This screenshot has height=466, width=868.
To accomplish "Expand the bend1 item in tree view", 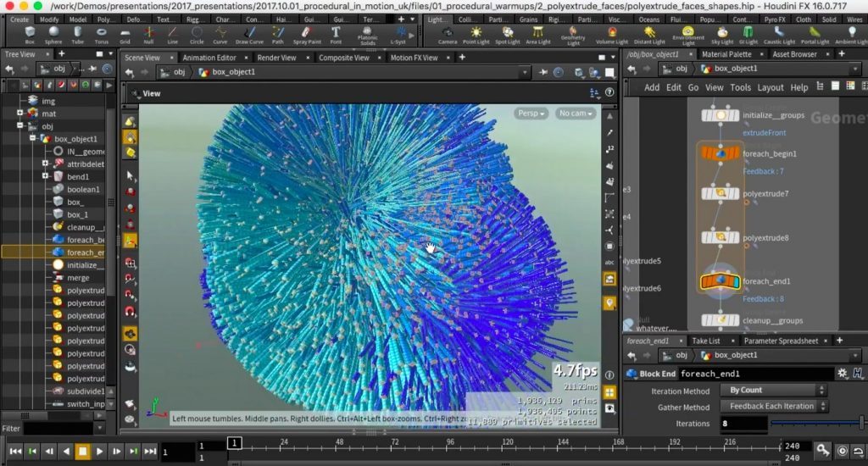I will coord(45,176).
